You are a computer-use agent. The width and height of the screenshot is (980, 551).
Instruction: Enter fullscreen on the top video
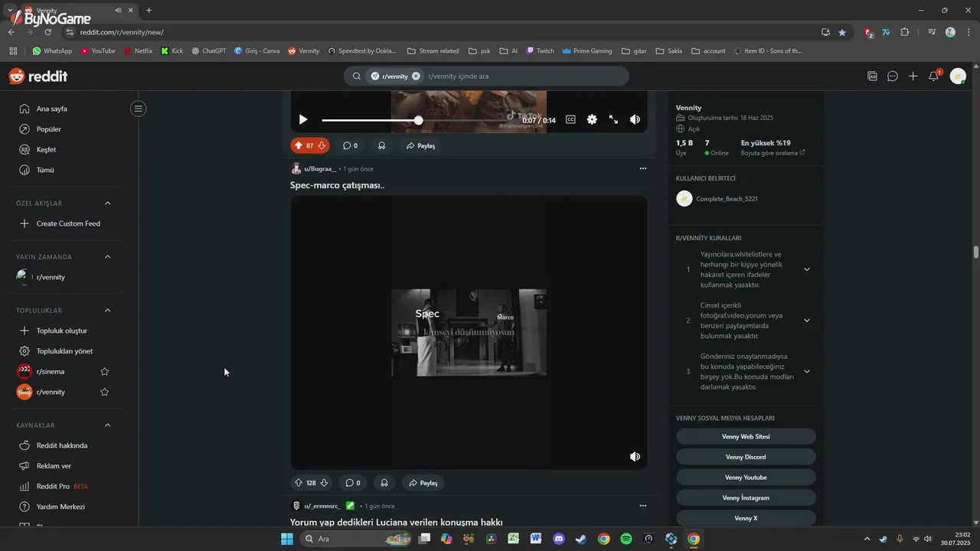coord(613,119)
